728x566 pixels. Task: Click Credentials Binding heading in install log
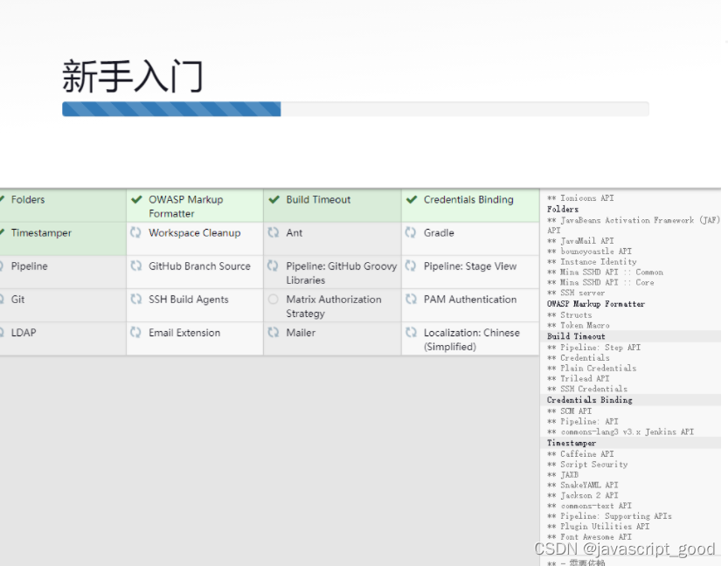590,400
